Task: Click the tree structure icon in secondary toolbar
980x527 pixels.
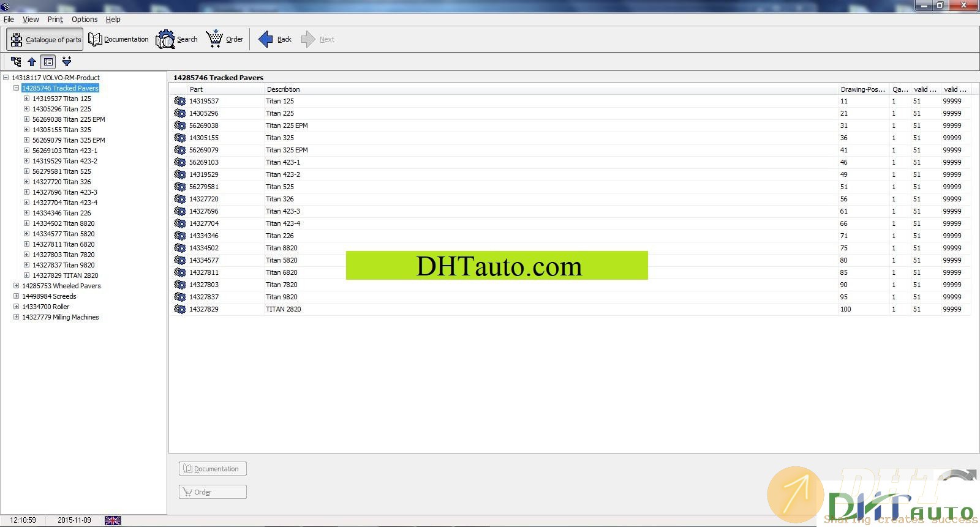Action: [16, 62]
